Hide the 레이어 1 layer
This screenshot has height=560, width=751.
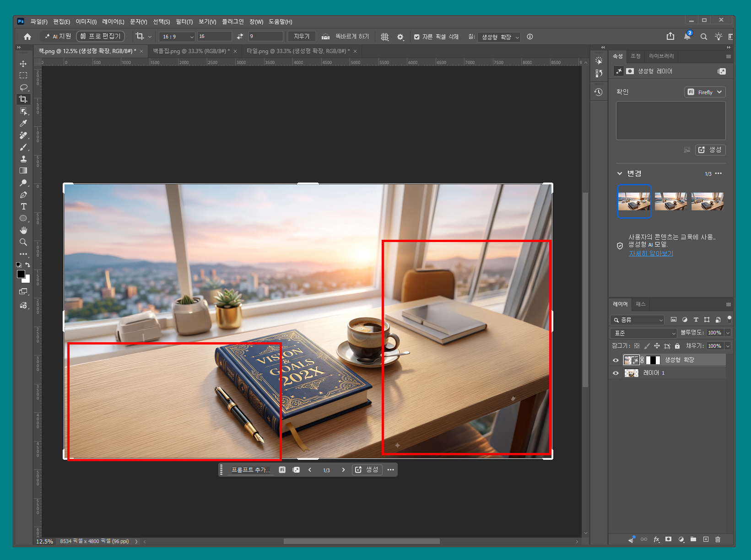coord(616,373)
